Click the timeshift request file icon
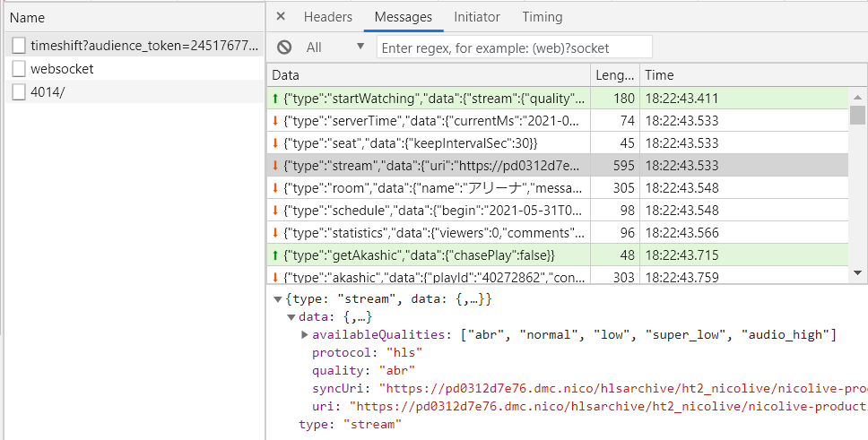868x440 pixels. click(19, 45)
